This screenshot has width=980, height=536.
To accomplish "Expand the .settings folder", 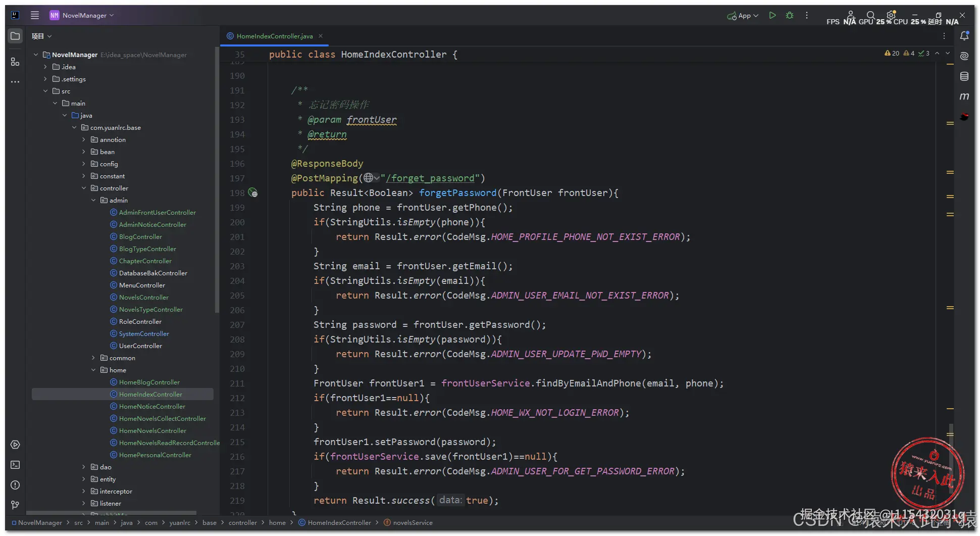I will [45, 79].
